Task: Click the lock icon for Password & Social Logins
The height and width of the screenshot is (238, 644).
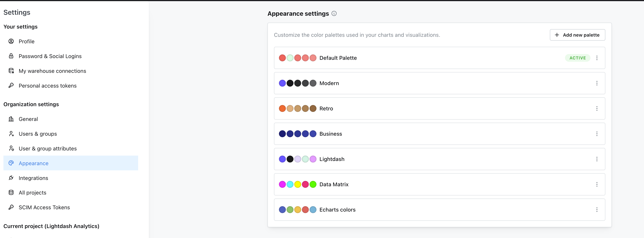Action: pos(11,56)
